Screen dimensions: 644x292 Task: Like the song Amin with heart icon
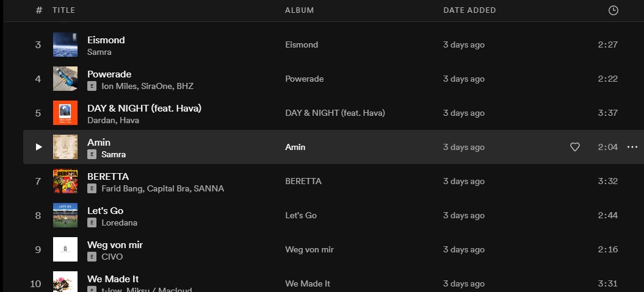(574, 147)
